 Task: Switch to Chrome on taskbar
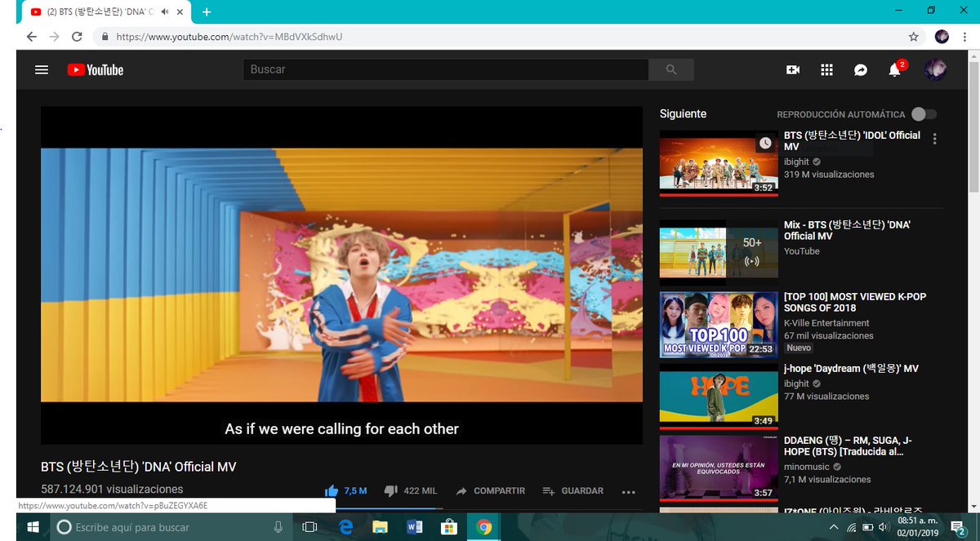(483, 527)
